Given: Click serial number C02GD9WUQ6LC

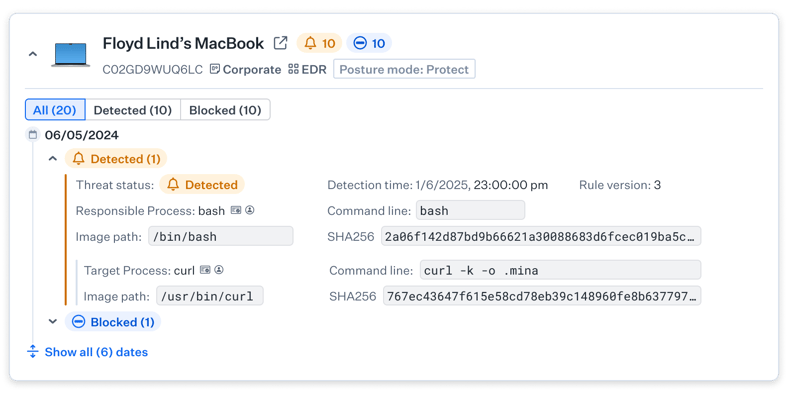Looking at the screenshot, I should click(153, 69).
